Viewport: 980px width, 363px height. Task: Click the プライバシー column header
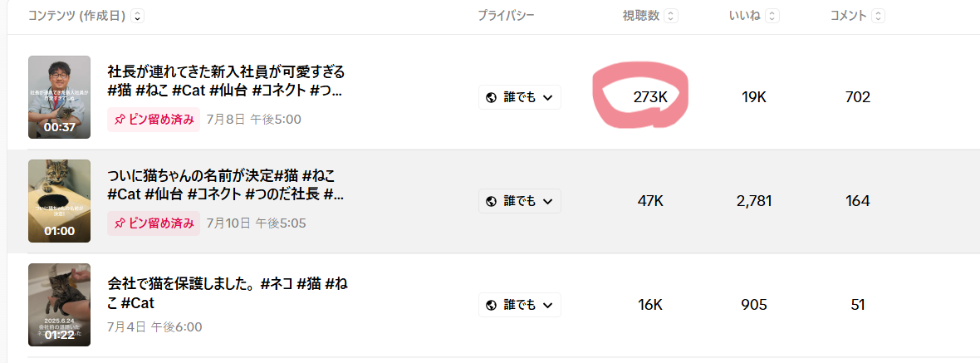click(506, 16)
